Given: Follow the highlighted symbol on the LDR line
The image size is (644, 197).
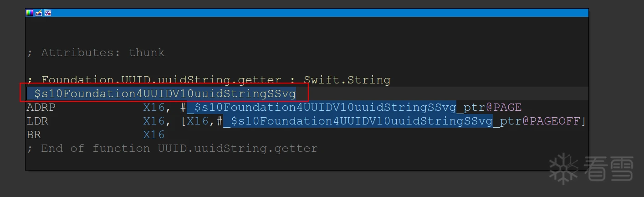Looking at the screenshot, I should coord(358,121).
